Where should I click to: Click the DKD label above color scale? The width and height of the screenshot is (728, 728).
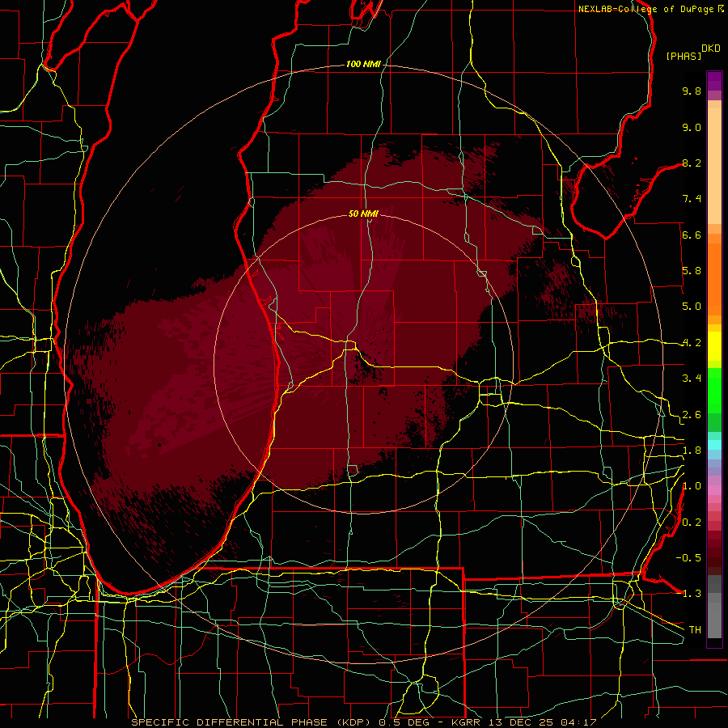(711, 49)
